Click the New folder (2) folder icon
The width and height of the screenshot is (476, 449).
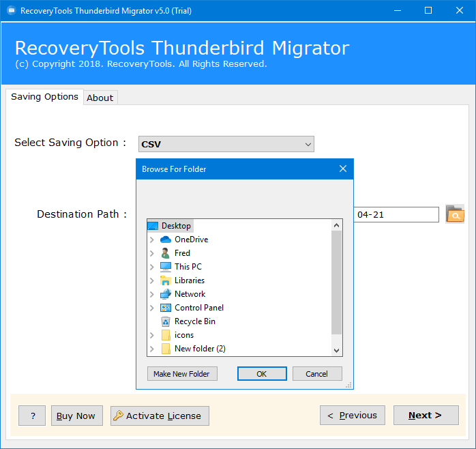tap(166, 349)
